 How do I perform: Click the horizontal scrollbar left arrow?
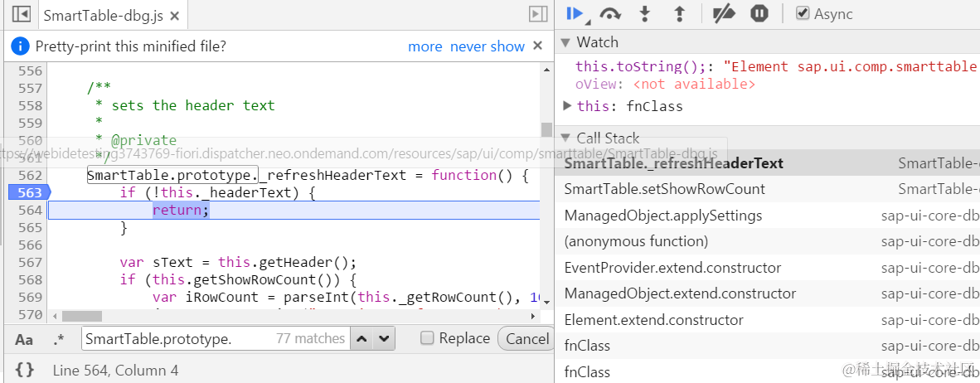coord(55,317)
